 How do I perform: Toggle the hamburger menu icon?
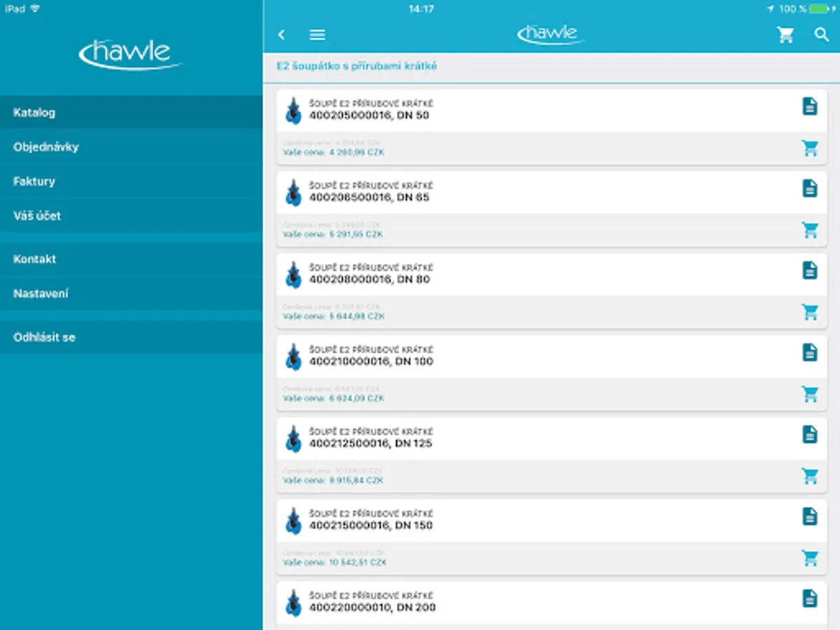click(318, 34)
